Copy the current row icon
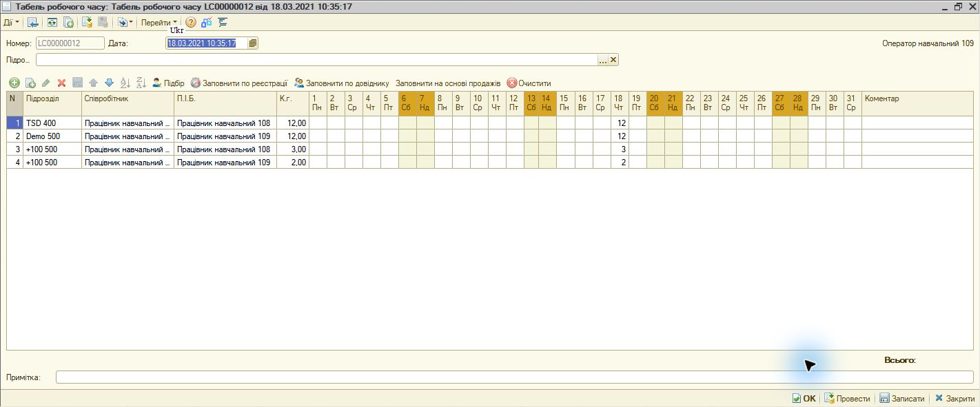Viewport: 980px width, 407px height. pyautogui.click(x=30, y=83)
